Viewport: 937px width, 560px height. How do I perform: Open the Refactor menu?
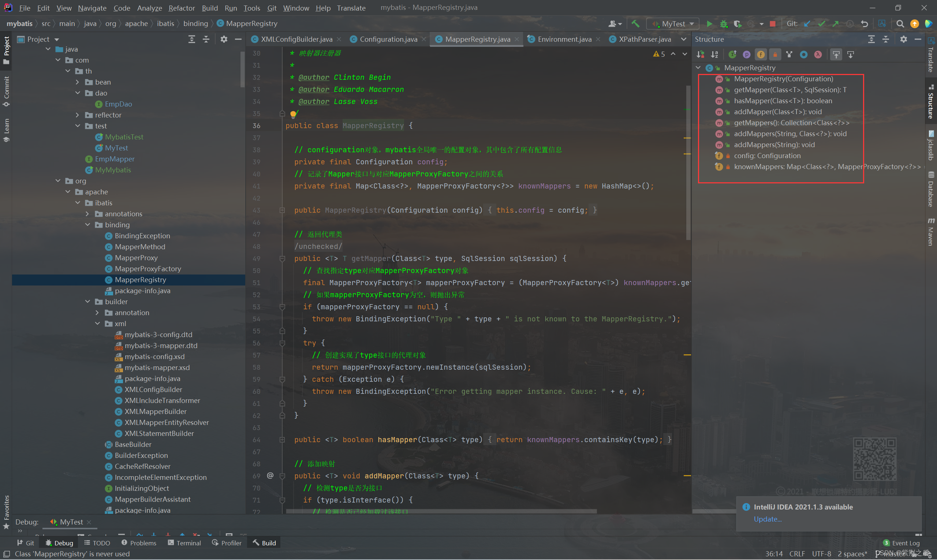click(182, 8)
